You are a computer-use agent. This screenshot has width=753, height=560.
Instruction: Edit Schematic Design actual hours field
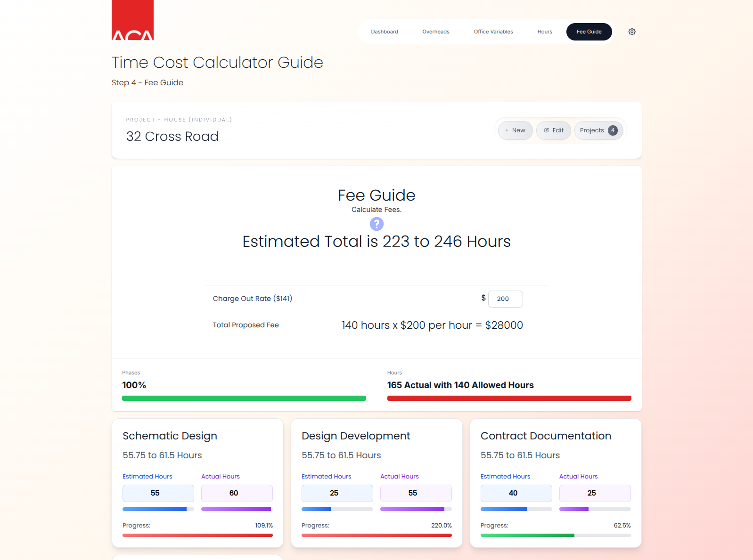tap(237, 493)
